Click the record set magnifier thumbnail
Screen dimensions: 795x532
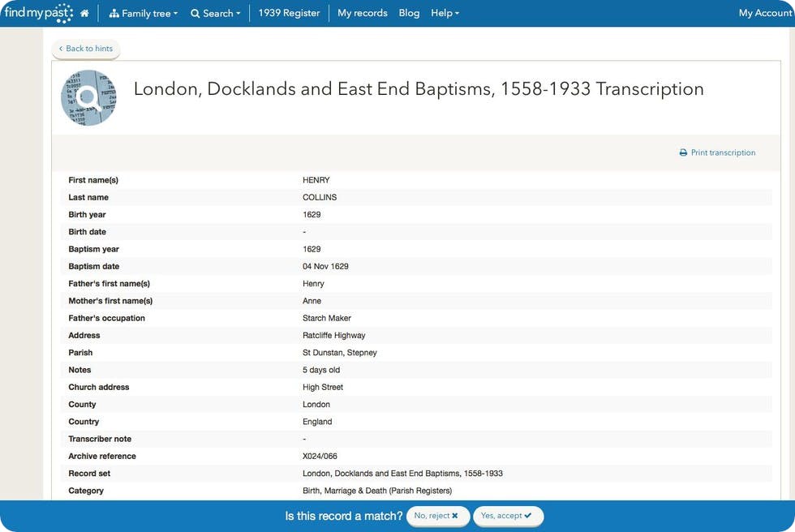pos(88,97)
